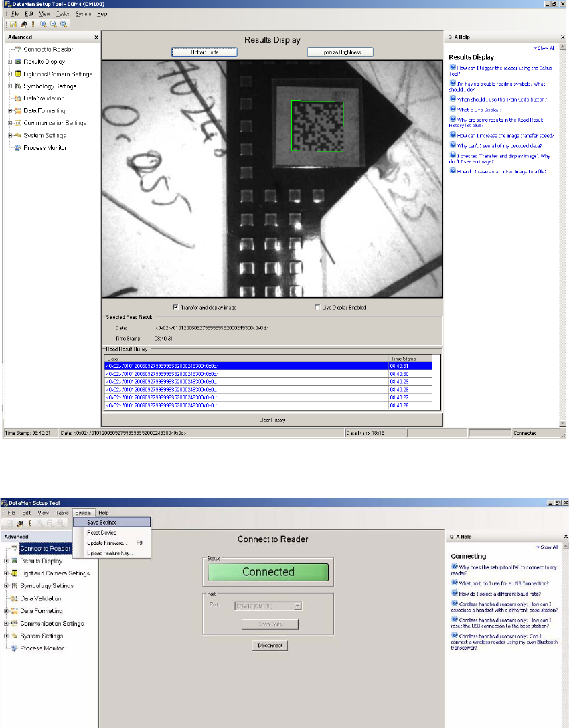Click Show All in the Results Display help panel
Screen dimensions: 569x728
544,48
